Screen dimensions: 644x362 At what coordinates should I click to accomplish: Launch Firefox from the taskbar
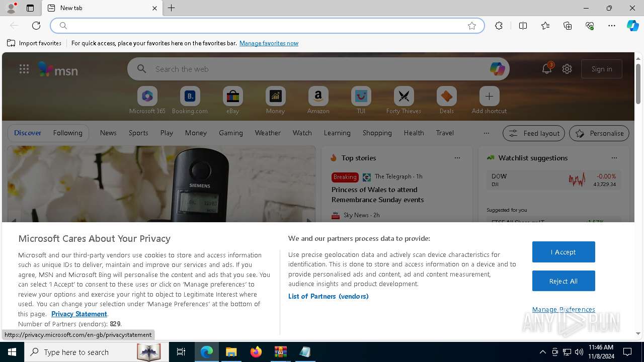[256, 352]
